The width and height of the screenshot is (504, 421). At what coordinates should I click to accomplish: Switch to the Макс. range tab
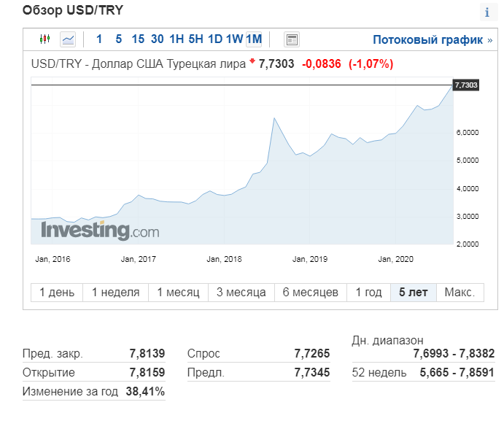tap(460, 293)
